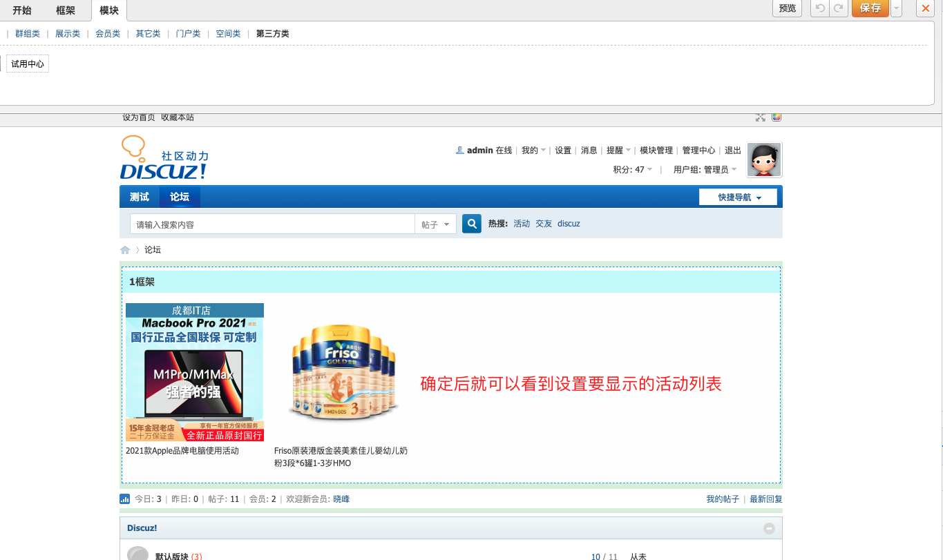Click the widescreen toggle arrows icon
Viewport: 943px width, 560px height.
click(x=761, y=117)
